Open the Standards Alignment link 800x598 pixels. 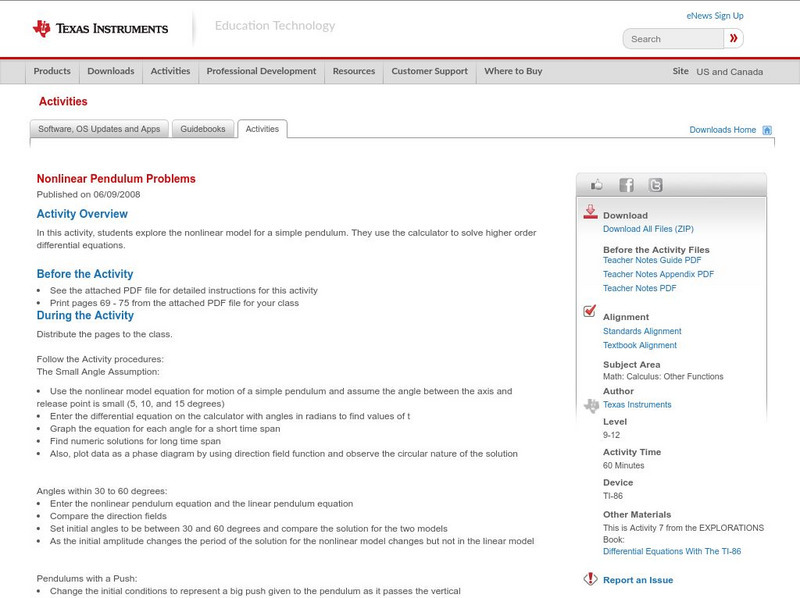tap(642, 331)
